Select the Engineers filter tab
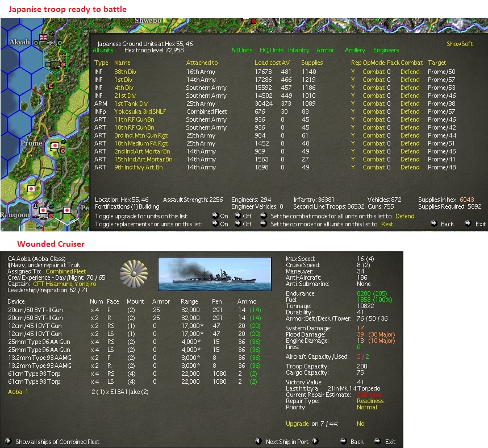Viewport: 488px width, 448px height. (386, 50)
